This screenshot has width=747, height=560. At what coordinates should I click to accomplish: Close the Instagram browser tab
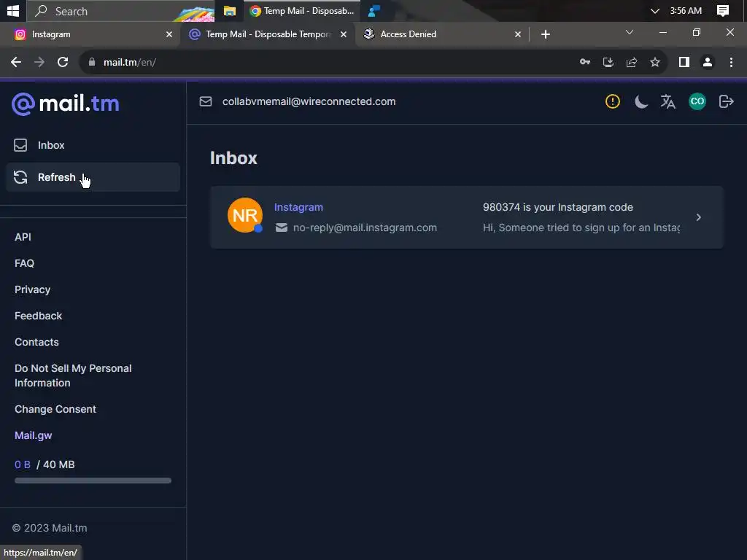coord(169,34)
